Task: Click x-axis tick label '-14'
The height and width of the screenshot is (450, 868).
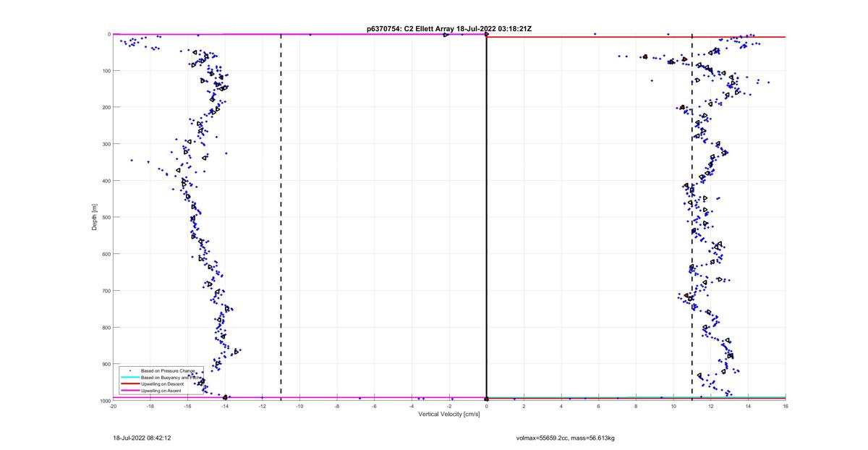Action: coord(225,407)
